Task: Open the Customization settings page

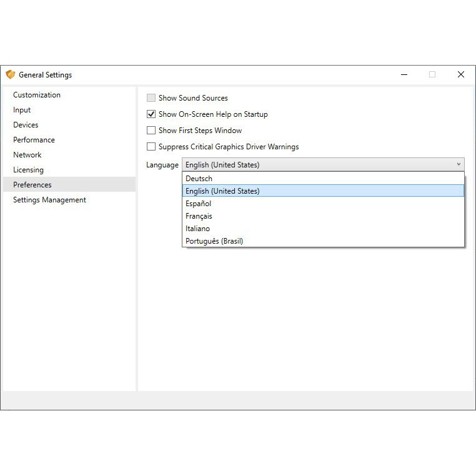Action: coord(37,95)
